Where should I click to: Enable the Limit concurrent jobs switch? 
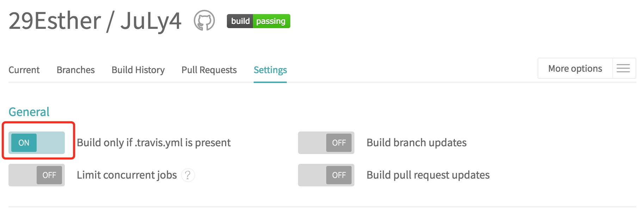coord(37,175)
